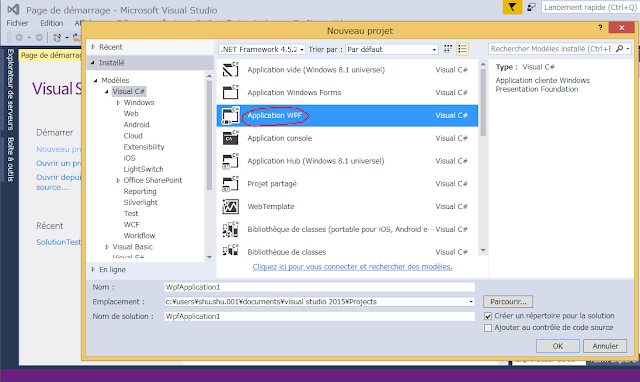The width and height of the screenshot is (640, 382).
Task: Open the Emplacement path dropdown
Action: point(471,302)
